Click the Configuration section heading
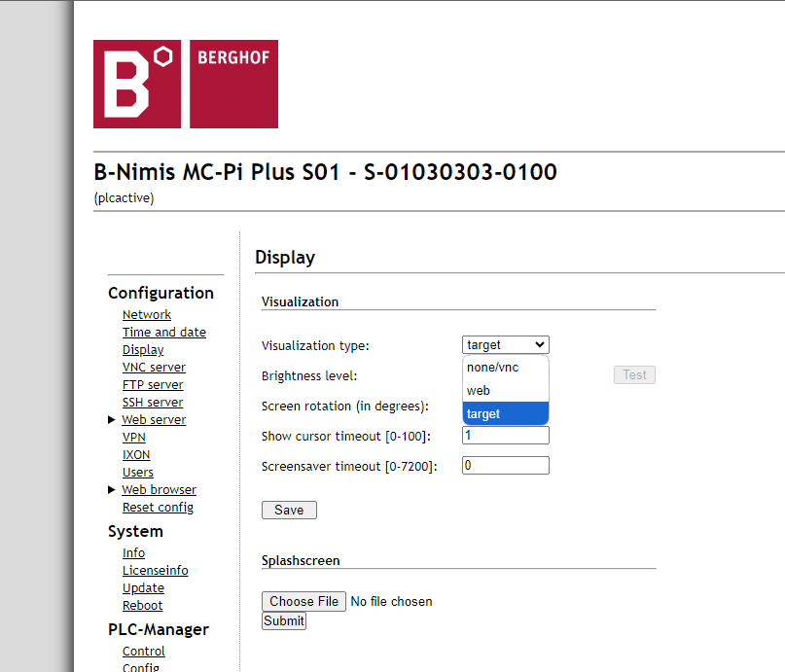 [x=161, y=294]
